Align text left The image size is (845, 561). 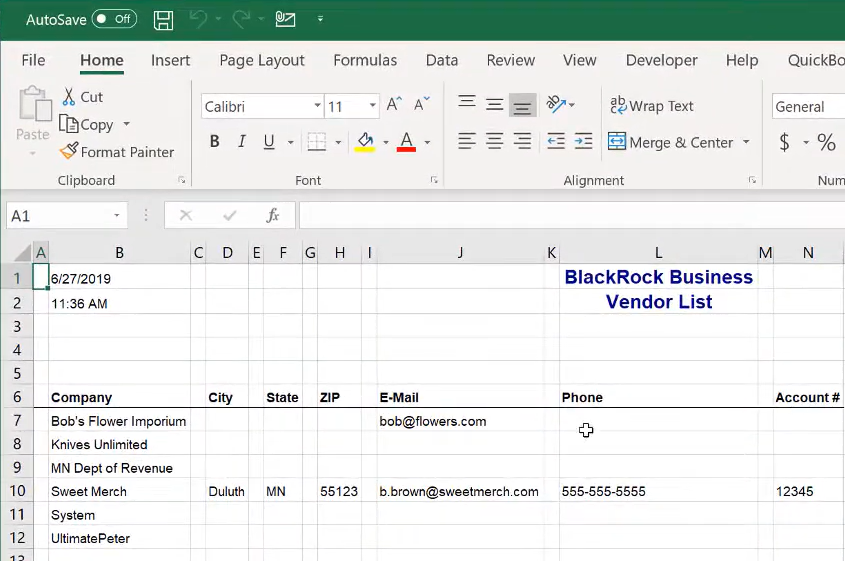(x=467, y=142)
